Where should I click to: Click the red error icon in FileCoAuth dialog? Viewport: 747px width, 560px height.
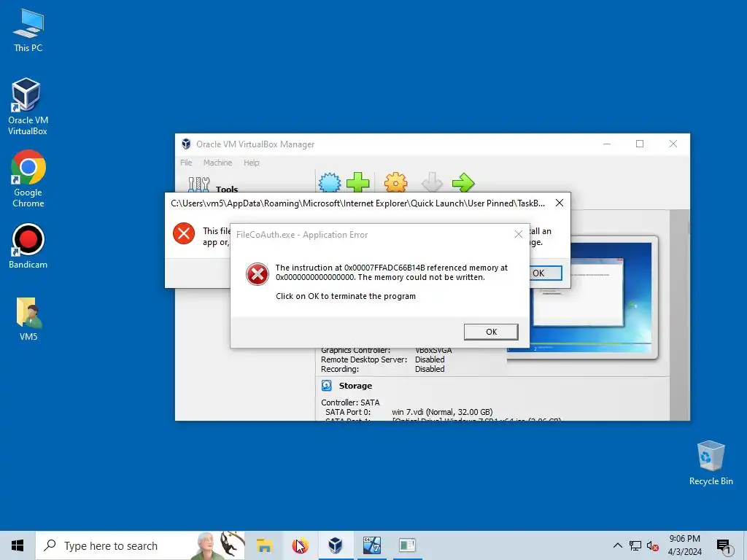(258, 274)
